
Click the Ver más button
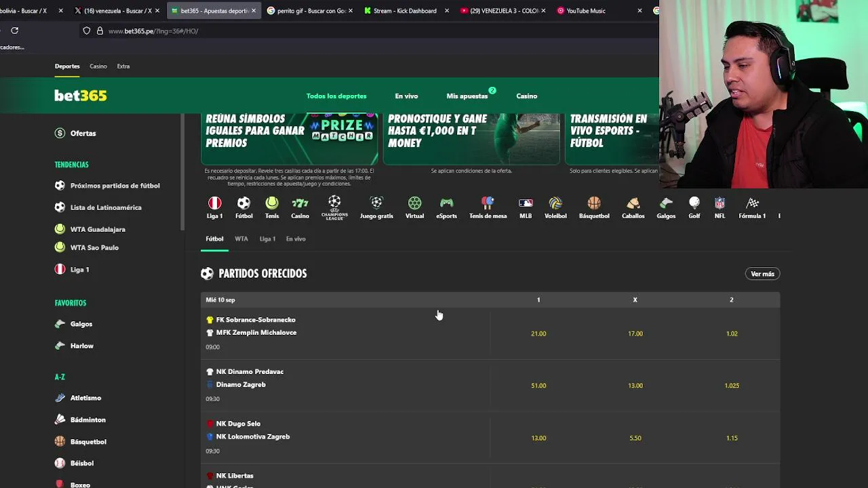coord(762,274)
